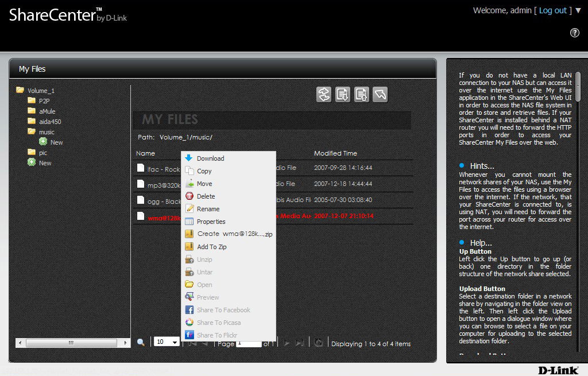Click the Facebook icon in context menu

click(189, 309)
